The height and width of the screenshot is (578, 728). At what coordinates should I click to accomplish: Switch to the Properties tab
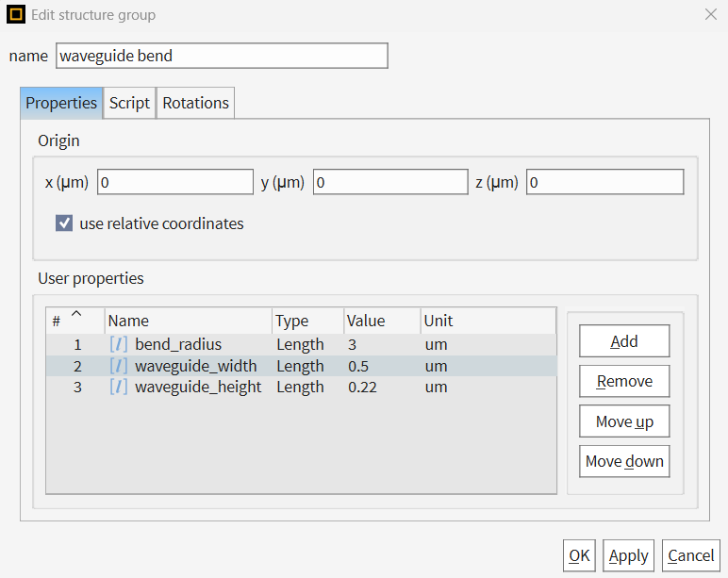pyautogui.click(x=61, y=103)
